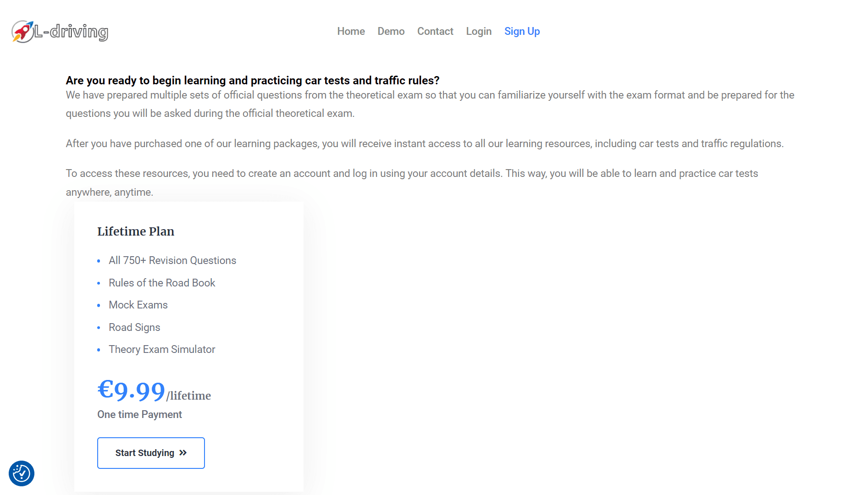Click the '/lifetime' price suffix
The height and width of the screenshot is (495, 868).
188,396
